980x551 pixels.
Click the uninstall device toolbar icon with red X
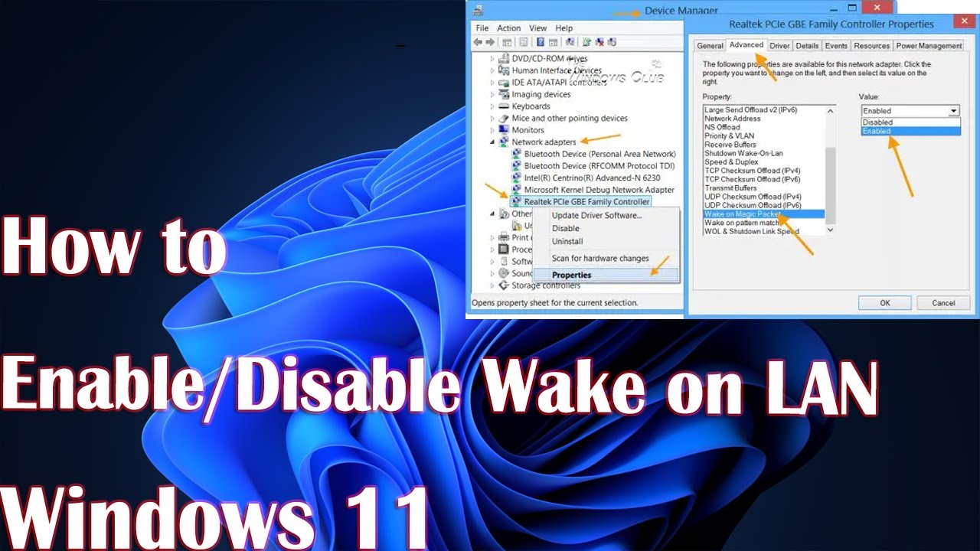pyautogui.click(x=599, y=43)
